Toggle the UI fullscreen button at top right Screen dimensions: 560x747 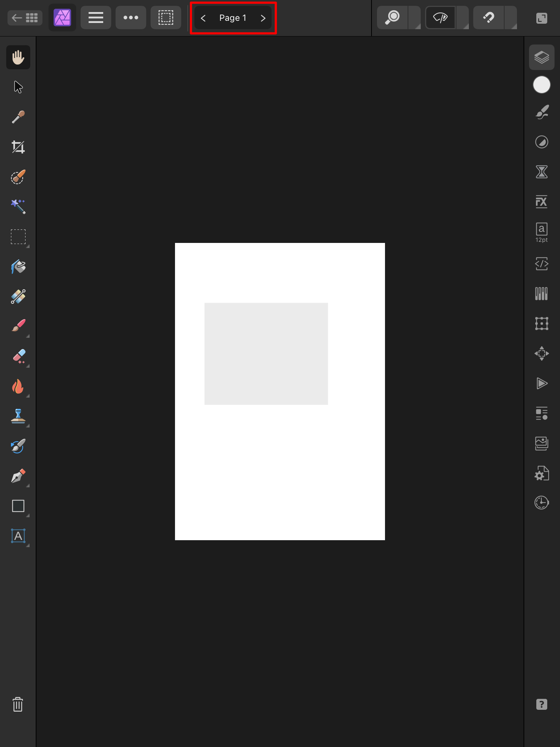(x=541, y=18)
